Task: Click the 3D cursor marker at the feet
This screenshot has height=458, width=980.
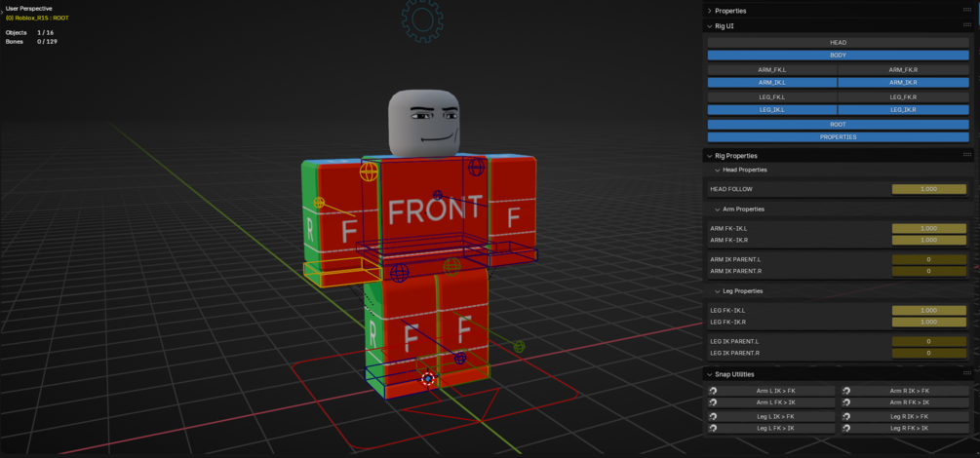Action: (x=427, y=378)
